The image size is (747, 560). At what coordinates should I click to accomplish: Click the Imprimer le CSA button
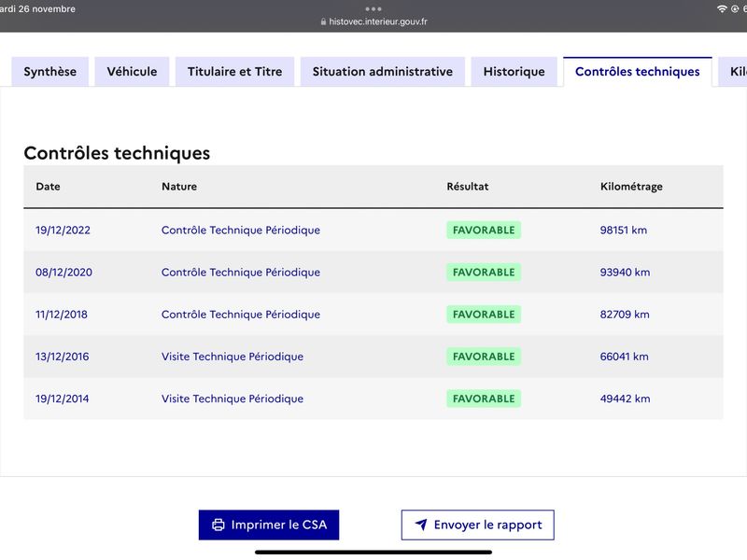269,525
